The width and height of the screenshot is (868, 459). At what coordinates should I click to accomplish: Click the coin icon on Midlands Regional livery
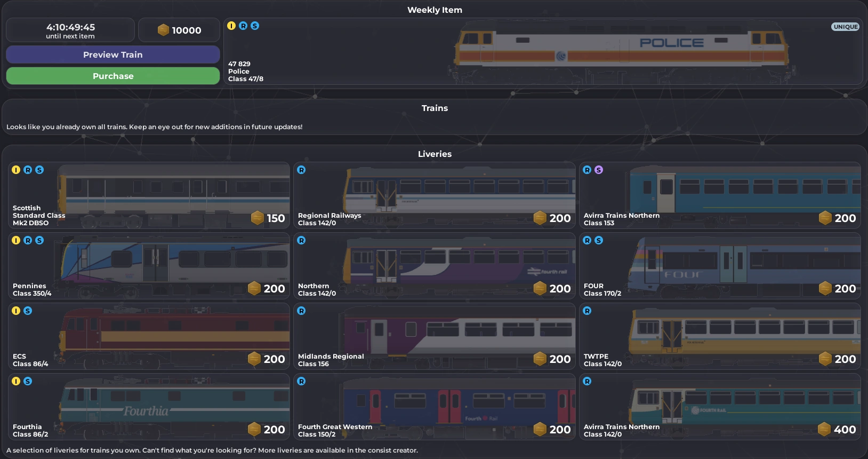pyautogui.click(x=540, y=359)
